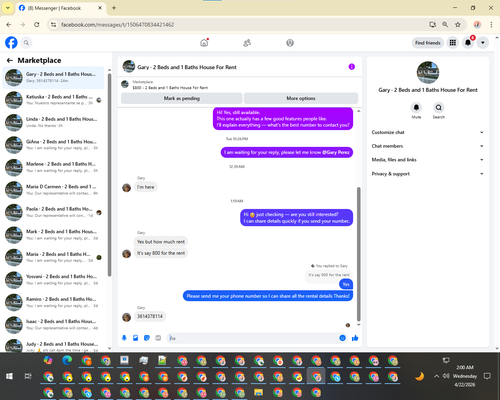The image size is (500, 400).
Task: Open Katiuska's 2 Beds conversation
Action: coord(53,100)
